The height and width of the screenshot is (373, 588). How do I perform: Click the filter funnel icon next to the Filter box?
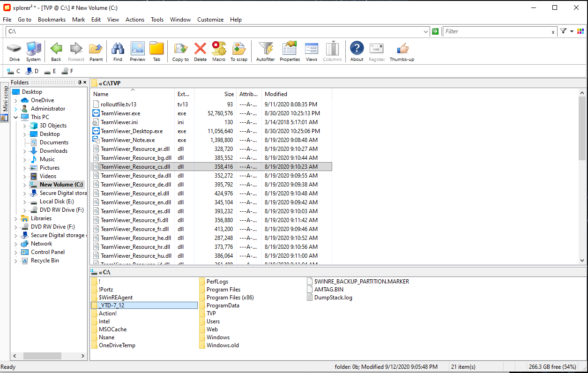point(563,31)
